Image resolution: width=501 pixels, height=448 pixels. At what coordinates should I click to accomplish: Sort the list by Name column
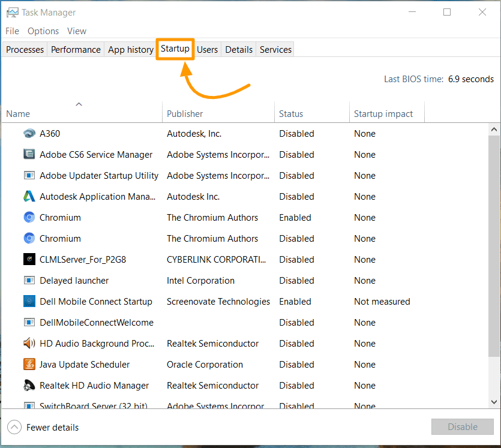82,112
